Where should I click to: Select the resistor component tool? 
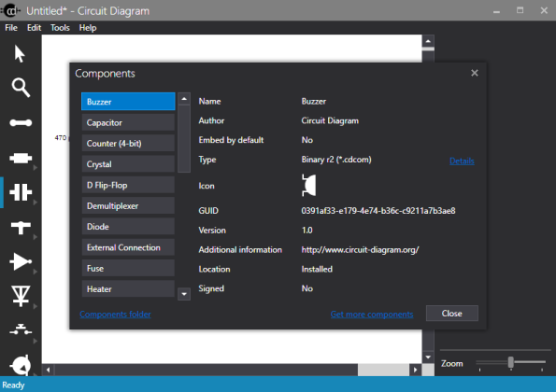pyautogui.click(x=21, y=158)
